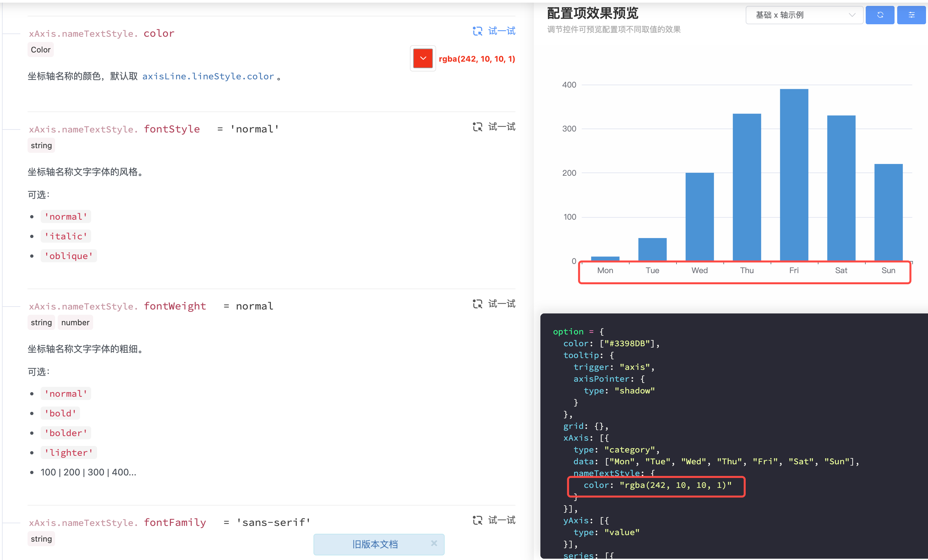
Task: Click the xAxis.nameTextStyle.color property heading
Action: (102, 33)
